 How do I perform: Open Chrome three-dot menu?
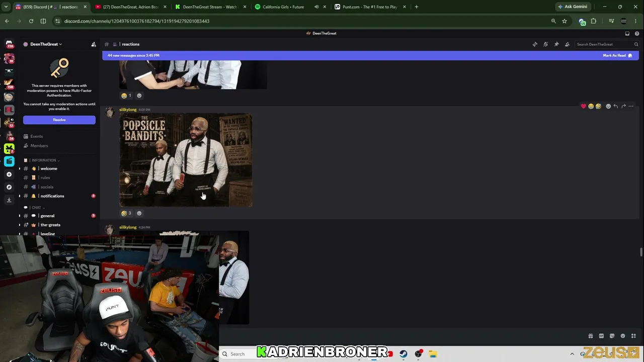(x=636, y=21)
